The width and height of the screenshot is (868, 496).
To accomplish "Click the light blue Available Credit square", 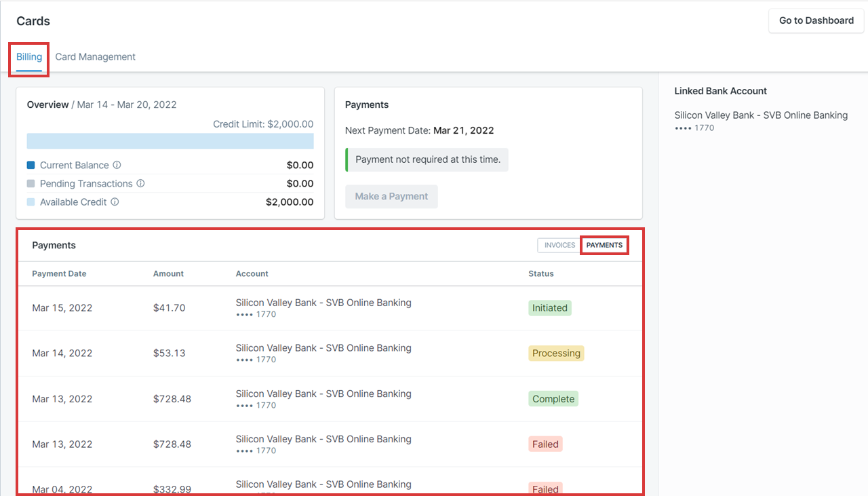I will pos(31,202).
